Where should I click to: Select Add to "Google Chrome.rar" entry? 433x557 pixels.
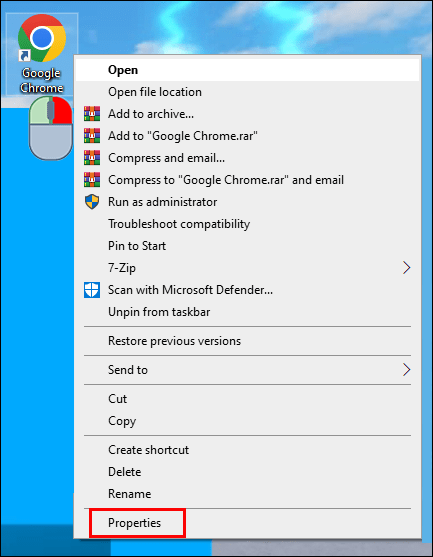(247, 136)
